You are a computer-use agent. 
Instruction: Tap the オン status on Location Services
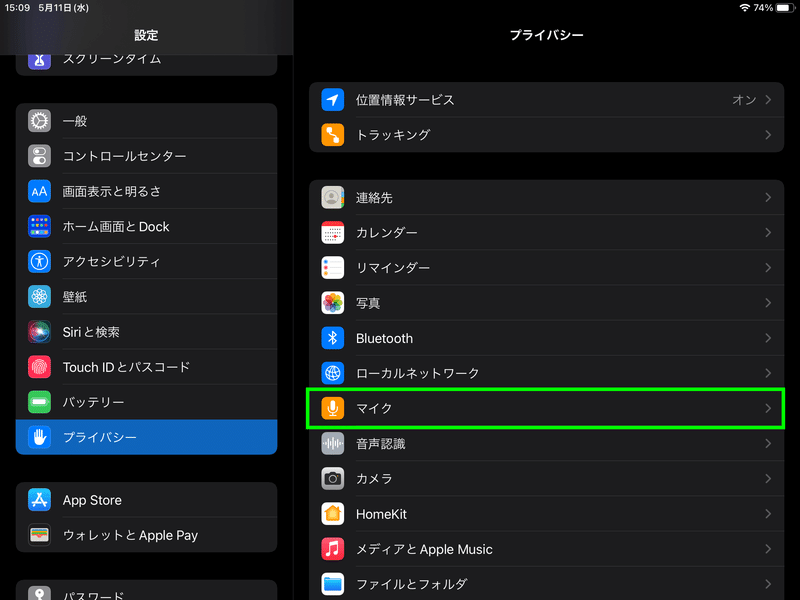[744, 100]
